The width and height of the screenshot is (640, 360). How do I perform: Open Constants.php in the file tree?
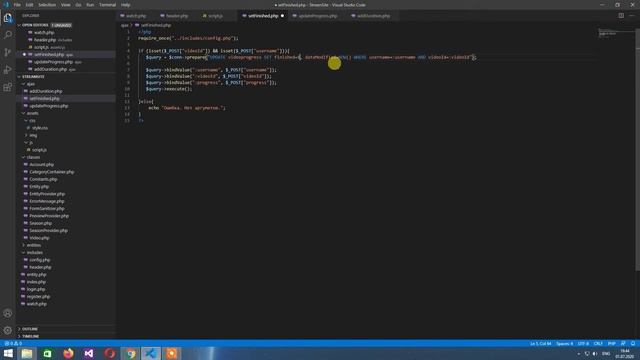(x=43, y=180)
